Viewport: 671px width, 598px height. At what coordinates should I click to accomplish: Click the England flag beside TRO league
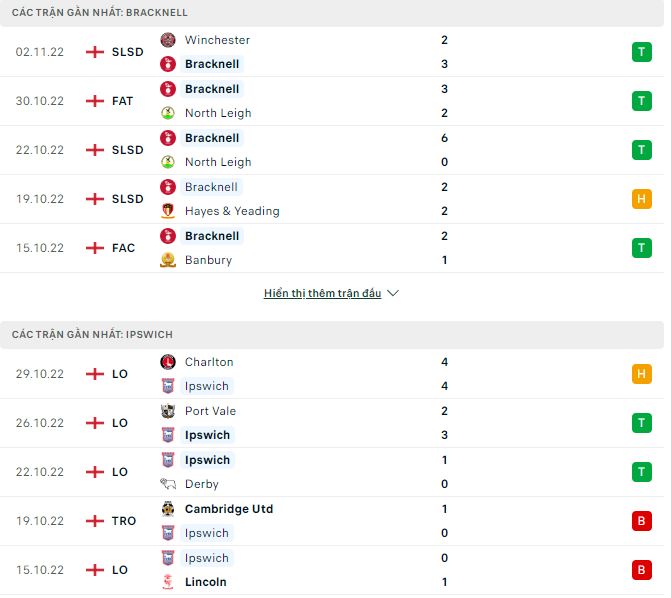[95, 521]
